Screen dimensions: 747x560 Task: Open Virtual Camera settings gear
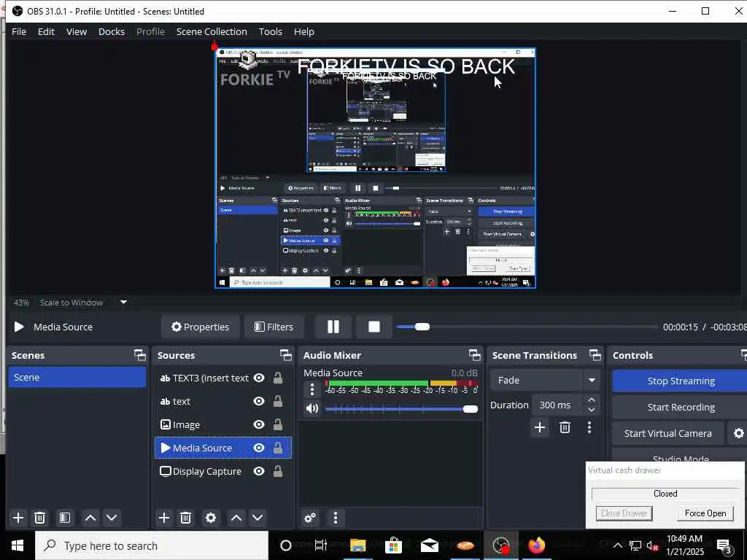click(x=738, y=433)
